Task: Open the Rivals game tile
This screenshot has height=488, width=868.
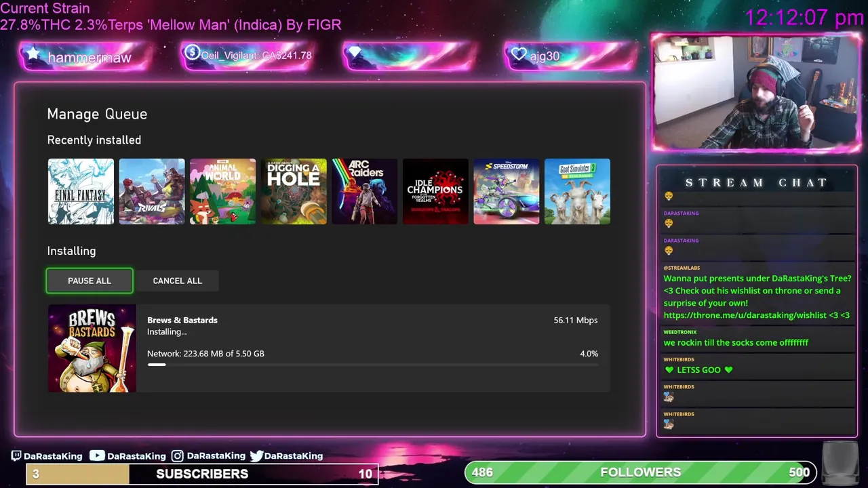Action: [152, 191]
